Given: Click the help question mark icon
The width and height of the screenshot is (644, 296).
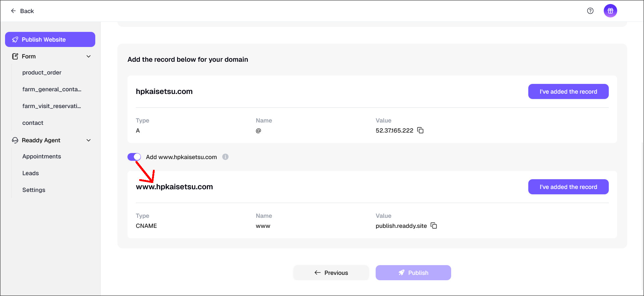Looking at the screenshot, I should click(x=590, y=11).
